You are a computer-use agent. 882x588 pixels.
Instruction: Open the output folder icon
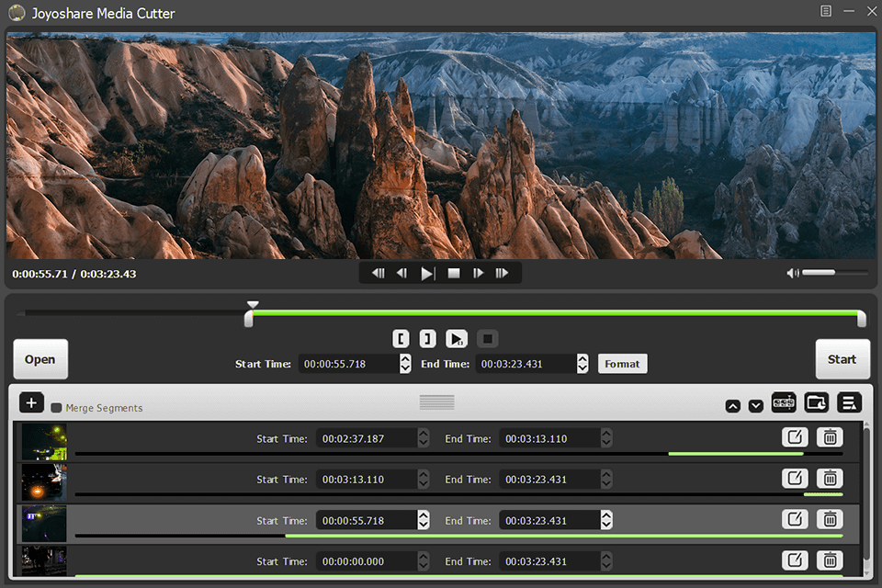816,402
